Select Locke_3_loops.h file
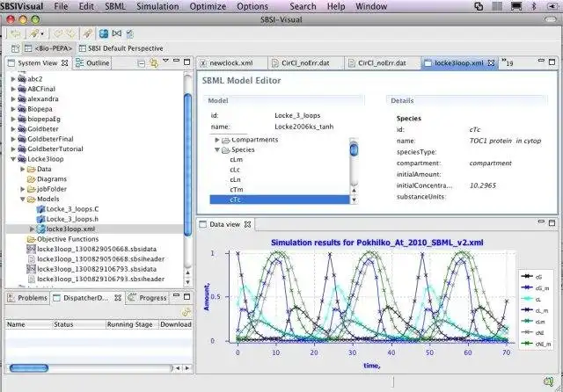The image size is (563, 392). click(x=68, y=219)
